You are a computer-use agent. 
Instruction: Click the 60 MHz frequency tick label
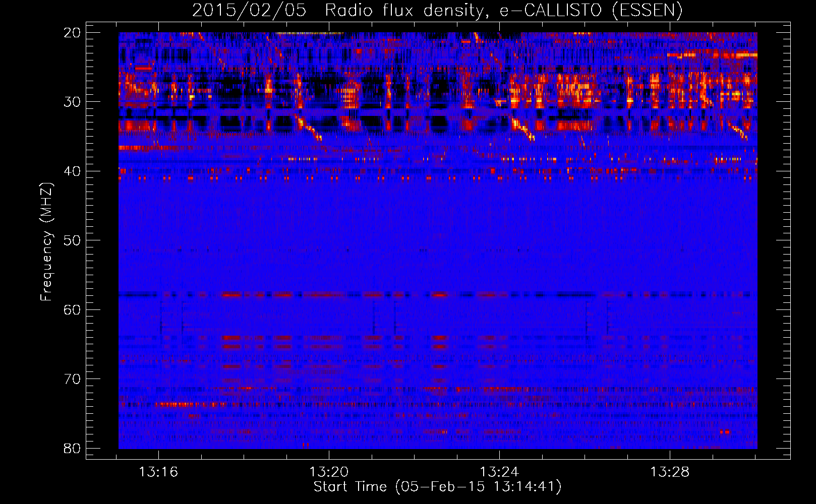73,310
